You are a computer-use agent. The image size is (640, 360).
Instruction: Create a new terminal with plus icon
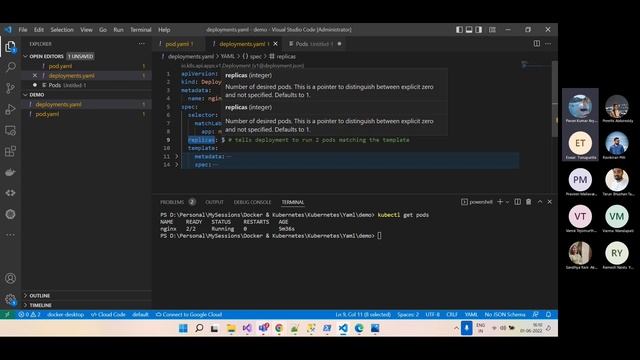(x=500, y=202)
